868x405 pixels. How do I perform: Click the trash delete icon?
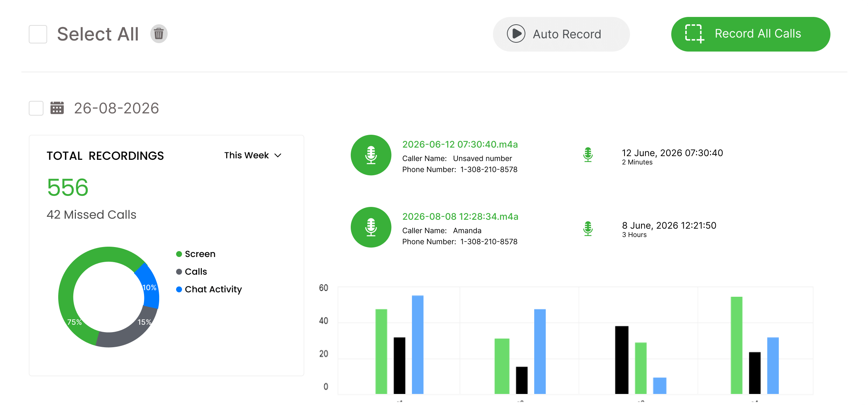pyautogui.click(x=159, y=34)
